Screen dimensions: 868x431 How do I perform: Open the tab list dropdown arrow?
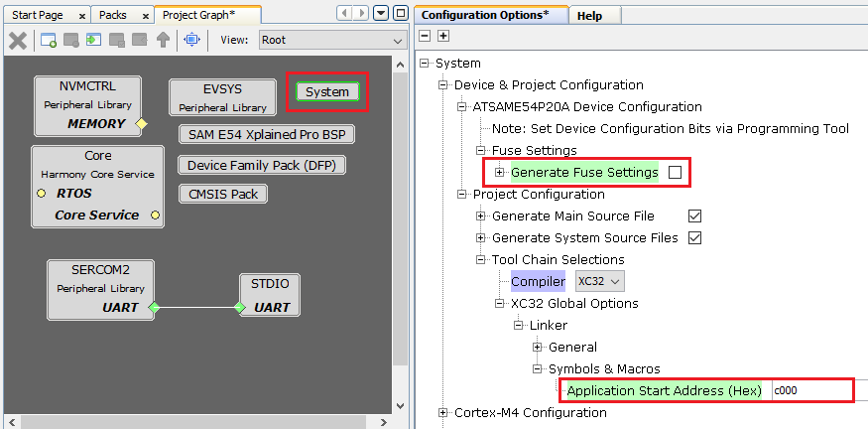(382, 14)
